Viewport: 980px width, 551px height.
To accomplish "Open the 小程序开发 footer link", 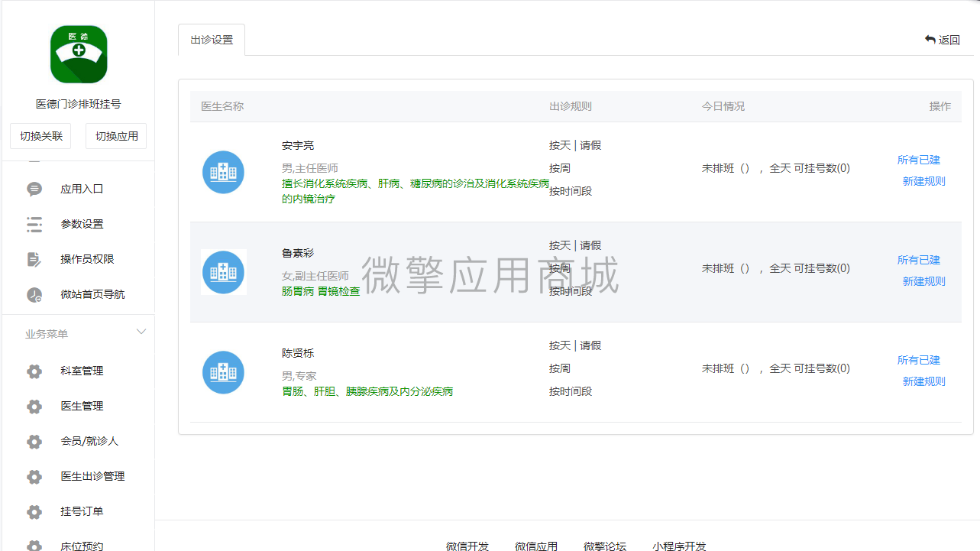I will click(679, 546).
